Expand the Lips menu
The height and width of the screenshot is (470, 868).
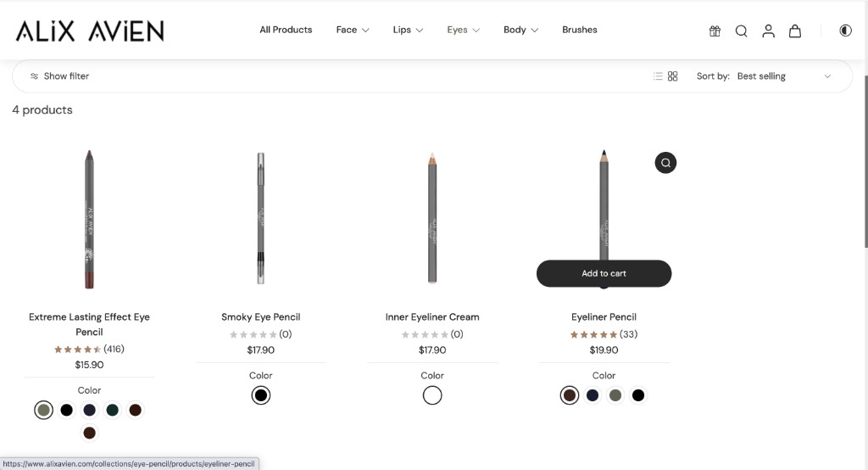tap(408, 30)
